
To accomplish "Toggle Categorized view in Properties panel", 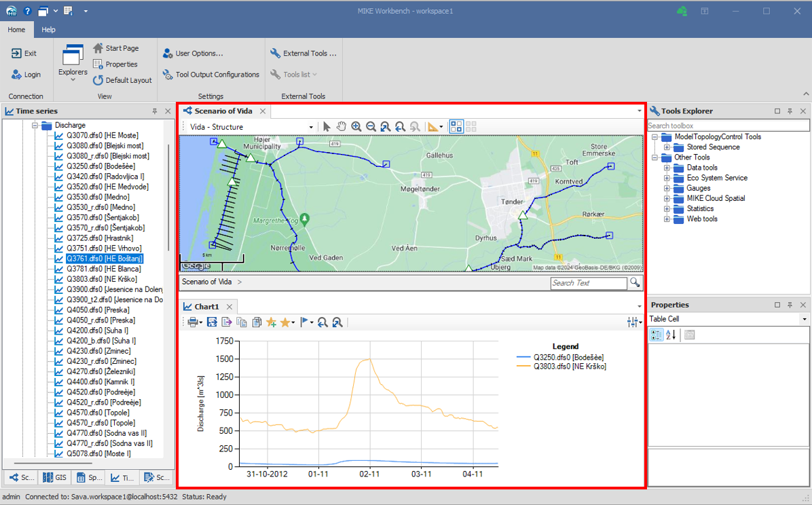I will 656,335.
